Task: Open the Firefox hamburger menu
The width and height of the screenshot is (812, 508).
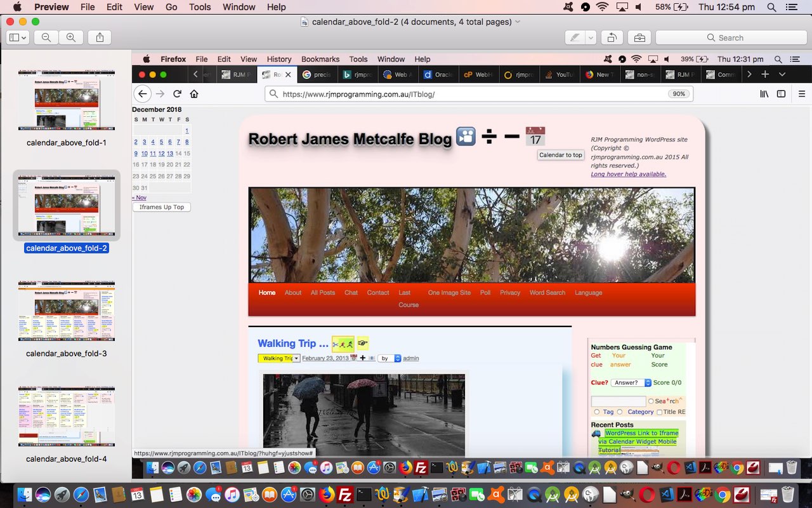Action: [x=802, y=94]
